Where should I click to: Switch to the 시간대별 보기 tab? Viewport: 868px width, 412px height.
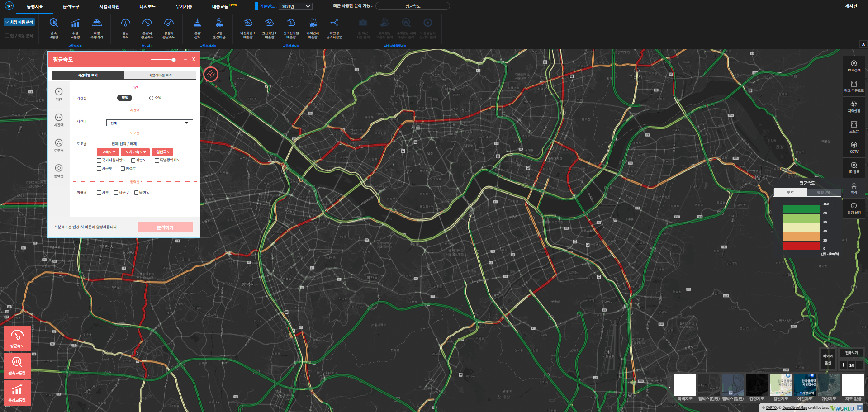88,75
